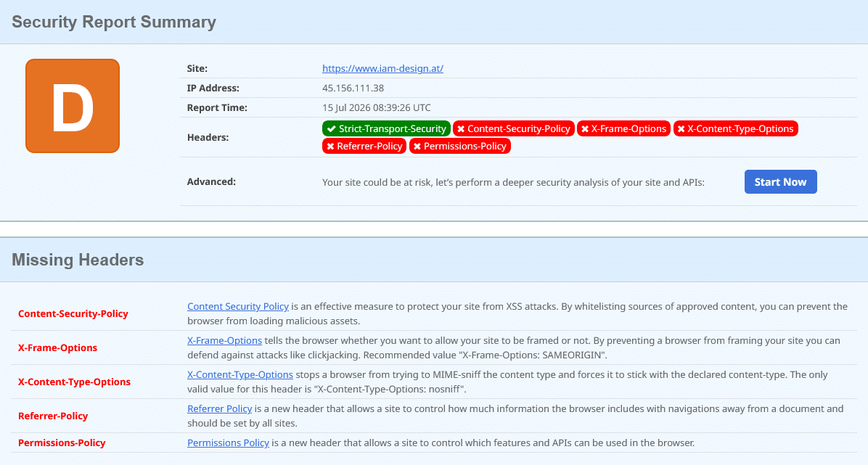Image resolution: width=868 pixels, height=465 pixels.
Task: Click the X icon on X-Frame-Options badge
Action: pyautogui.click(x=584, y=129)
